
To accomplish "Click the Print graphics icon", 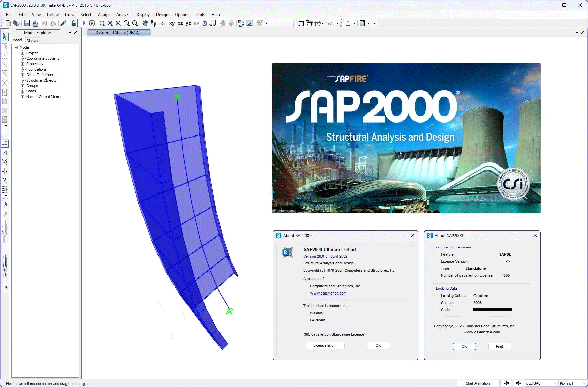I will pos(35,23).
